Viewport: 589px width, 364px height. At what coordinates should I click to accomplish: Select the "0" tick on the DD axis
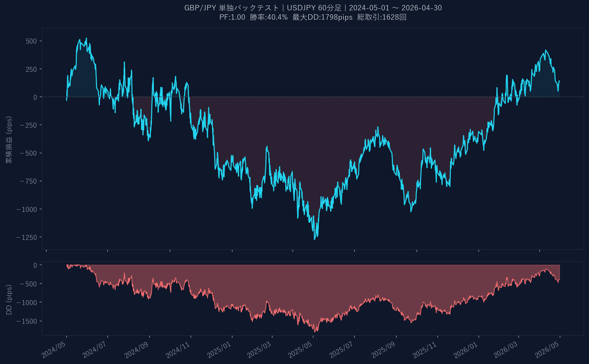tap(35, 265)
